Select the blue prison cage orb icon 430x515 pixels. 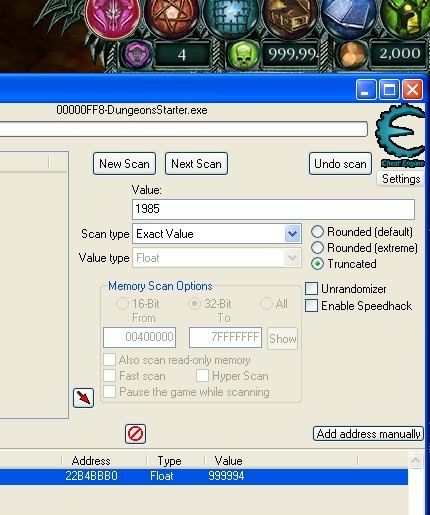point(231,17)
